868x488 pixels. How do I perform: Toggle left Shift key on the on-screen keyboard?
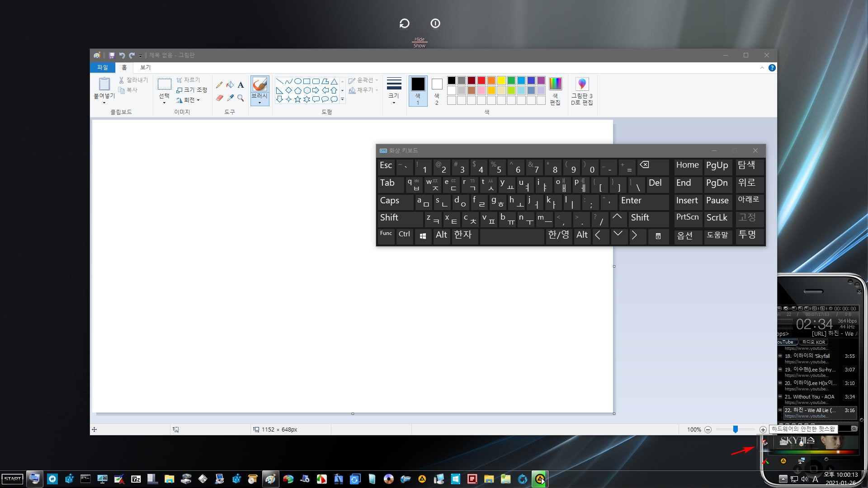(400, 219)
